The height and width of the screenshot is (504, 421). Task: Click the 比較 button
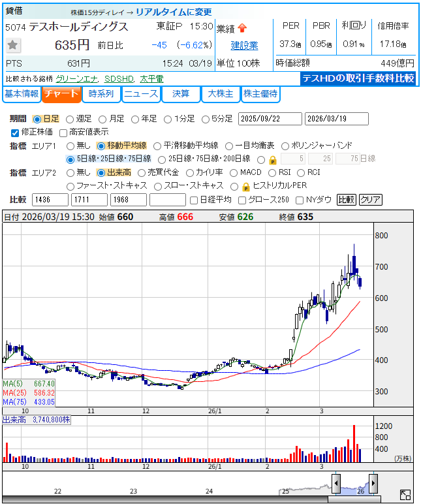coord(347,200)
